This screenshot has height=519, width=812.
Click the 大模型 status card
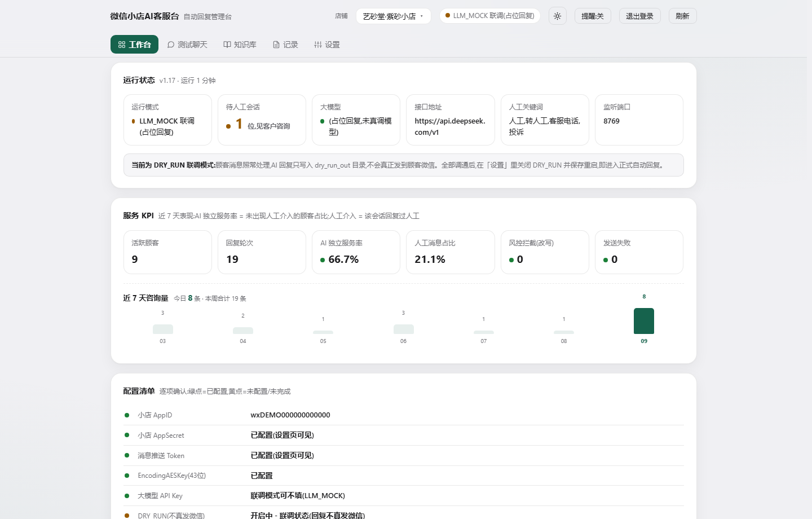(356, 120)
